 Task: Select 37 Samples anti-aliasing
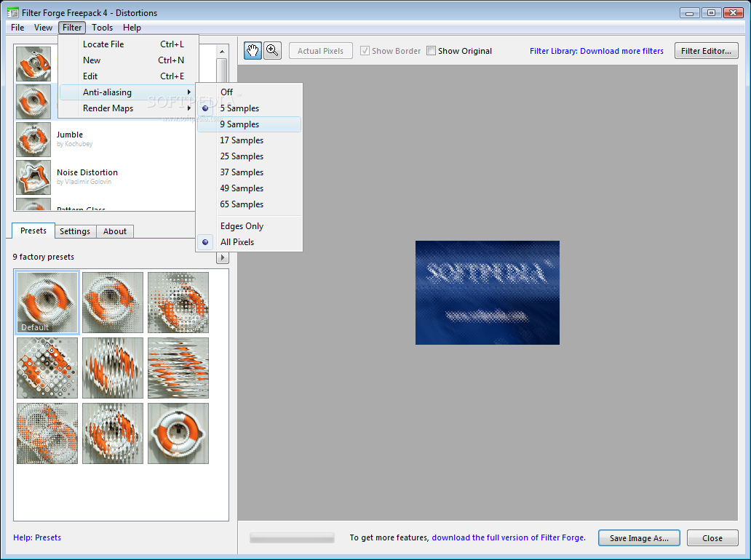[x=249, y=172]
